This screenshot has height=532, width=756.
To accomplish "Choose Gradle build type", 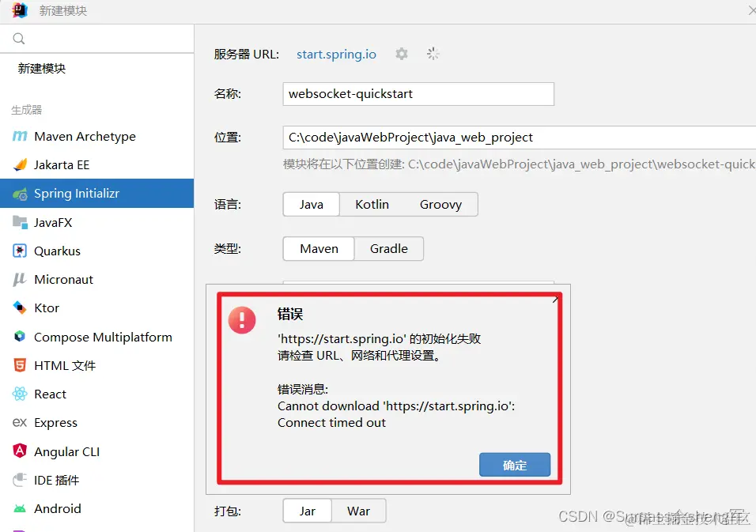I will 388,249.
